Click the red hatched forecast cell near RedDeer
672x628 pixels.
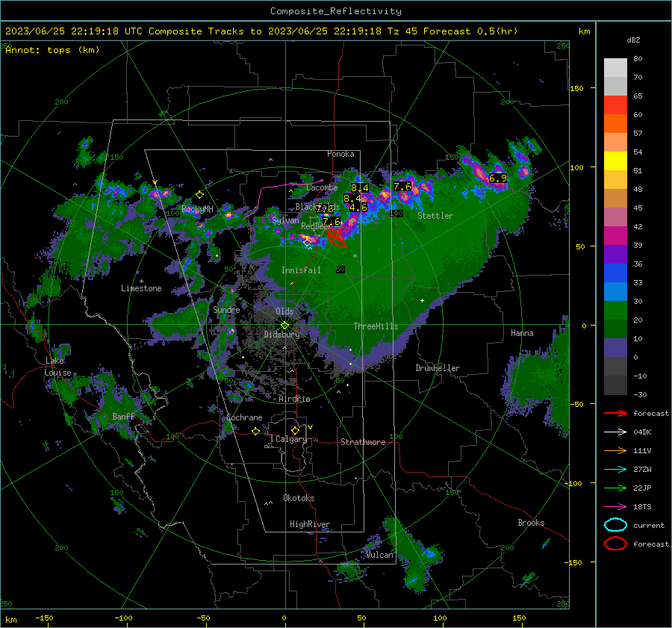337,237
